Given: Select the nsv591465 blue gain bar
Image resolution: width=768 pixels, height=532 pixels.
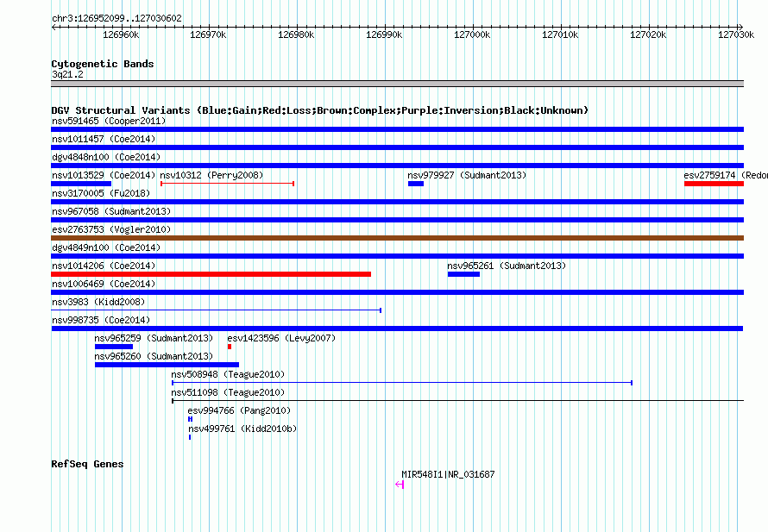Looking at the screenshot, I should click(397, 129).
